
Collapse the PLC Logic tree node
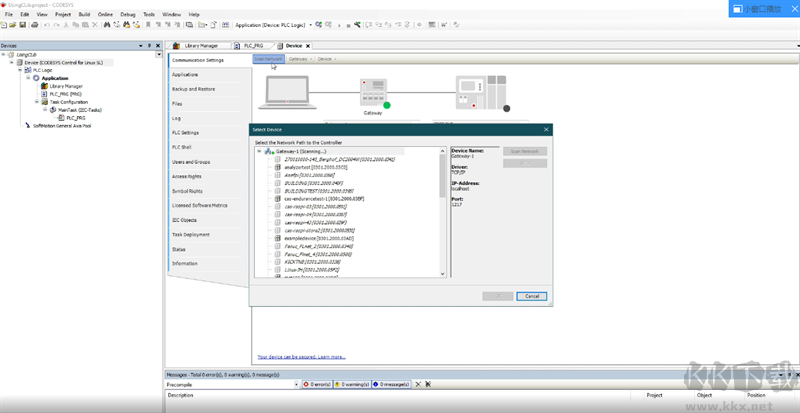tap(21, 69)
